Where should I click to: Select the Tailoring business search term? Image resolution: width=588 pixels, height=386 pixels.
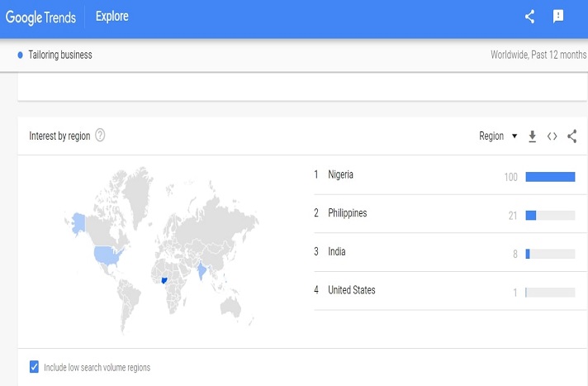point(60,55)
